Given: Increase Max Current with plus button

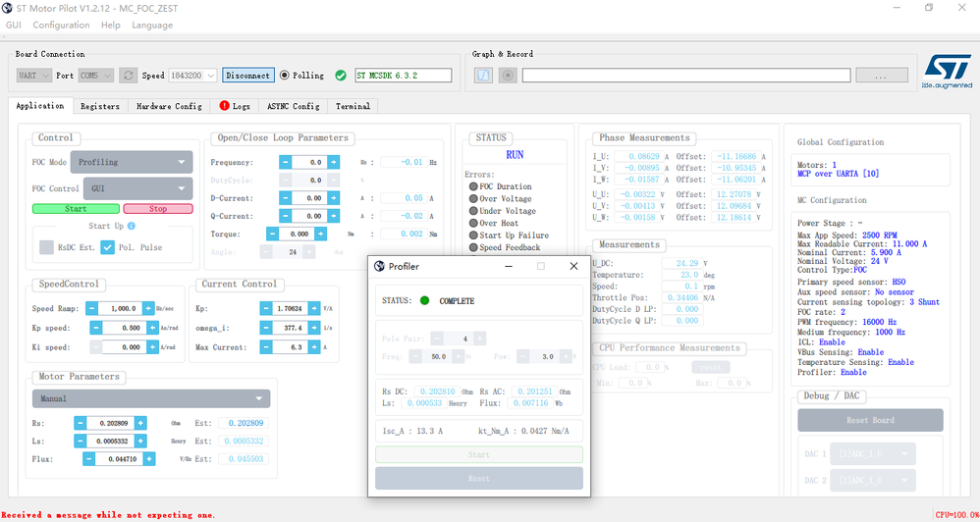Looking at the screenshot, I should [x=314, y=347].
